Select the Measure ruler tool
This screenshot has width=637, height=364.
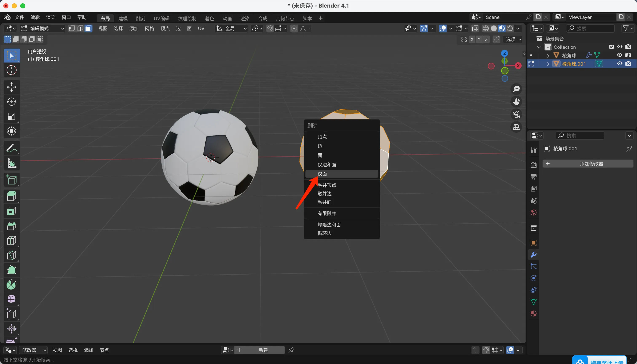(12, 163)
